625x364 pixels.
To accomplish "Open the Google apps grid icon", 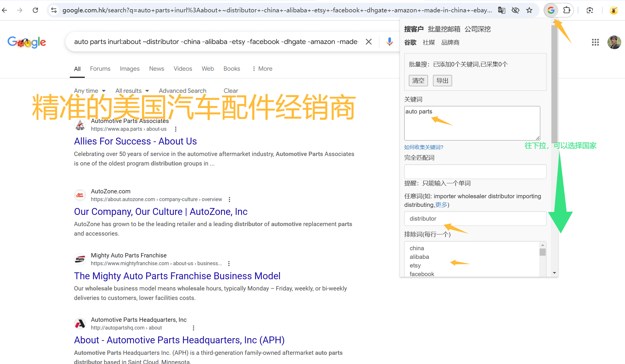I will click(x=595, y=42).
